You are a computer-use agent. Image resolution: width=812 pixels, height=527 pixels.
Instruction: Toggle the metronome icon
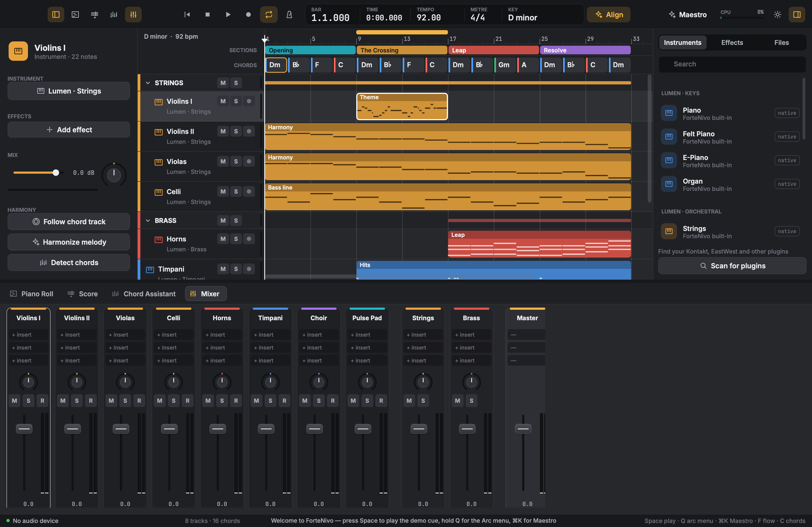point(289,14)
